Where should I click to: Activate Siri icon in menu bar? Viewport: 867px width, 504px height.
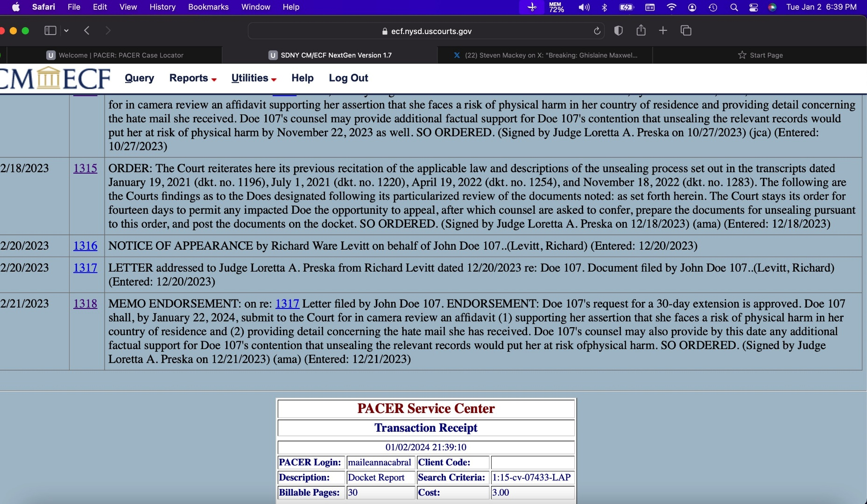[x=772, y=7]
